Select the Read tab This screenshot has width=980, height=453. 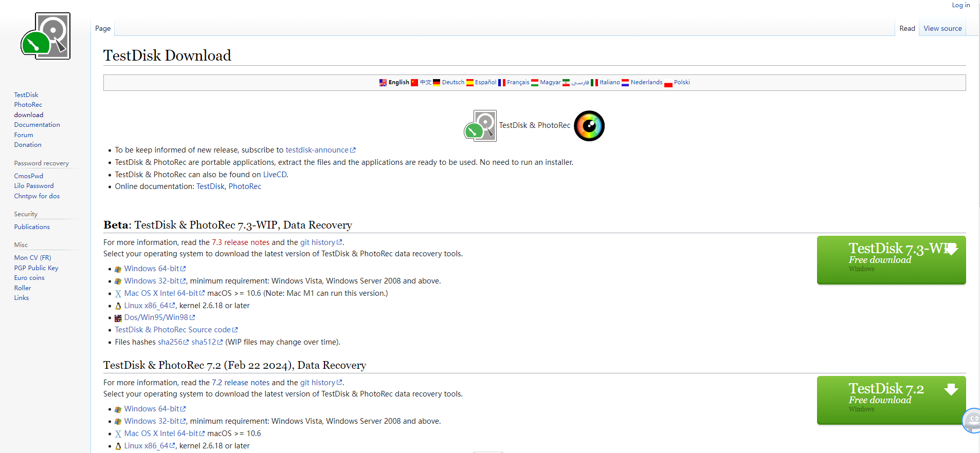[906, 29]
